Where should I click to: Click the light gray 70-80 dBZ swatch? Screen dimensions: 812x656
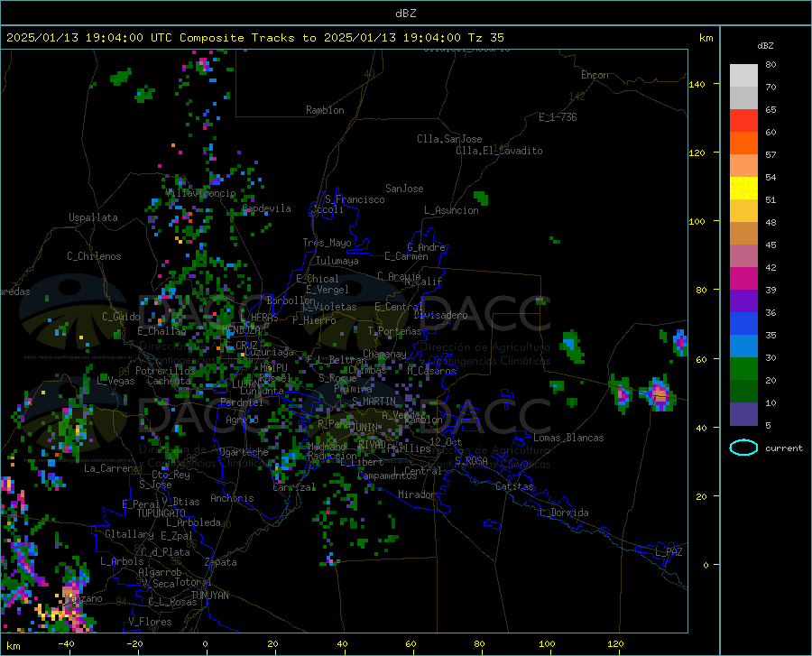[x=743, y=76]
